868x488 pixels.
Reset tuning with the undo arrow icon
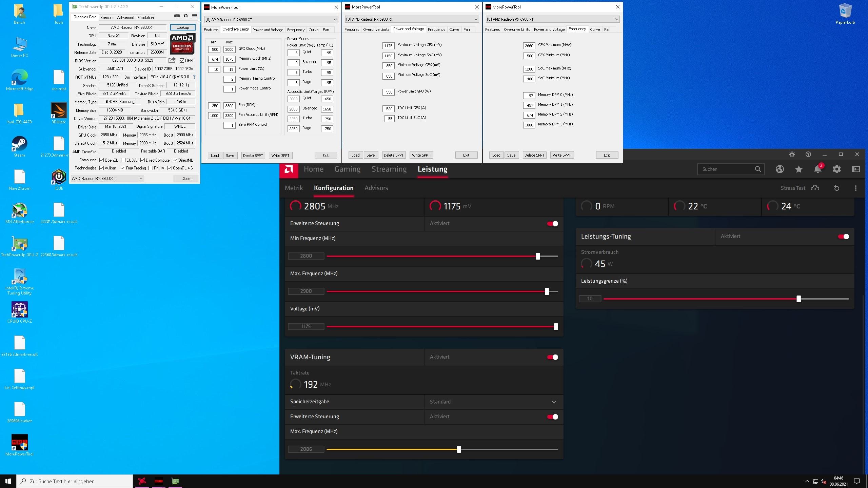pyautogui.click(x=836, y=188)
